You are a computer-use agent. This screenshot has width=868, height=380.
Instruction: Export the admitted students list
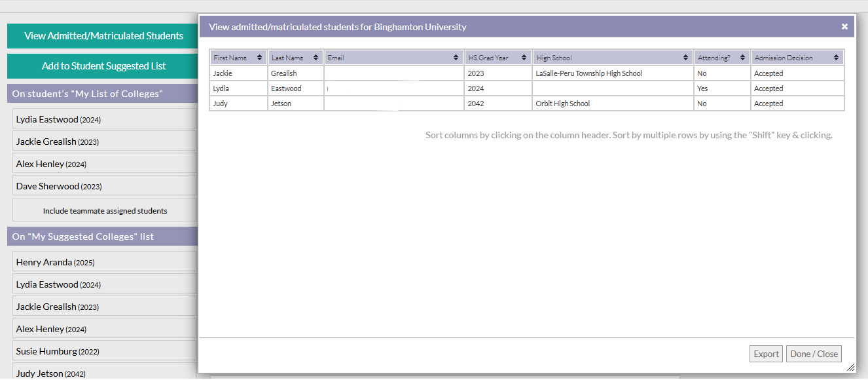tap(766, 354)
